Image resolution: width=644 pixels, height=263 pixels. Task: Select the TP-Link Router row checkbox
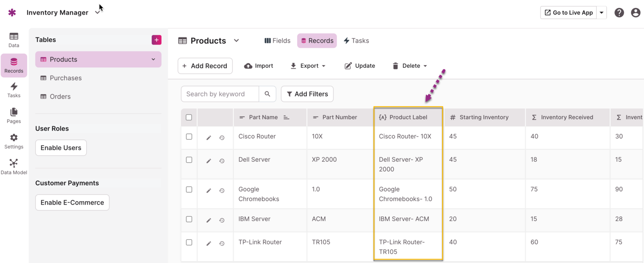pos(189,242)
